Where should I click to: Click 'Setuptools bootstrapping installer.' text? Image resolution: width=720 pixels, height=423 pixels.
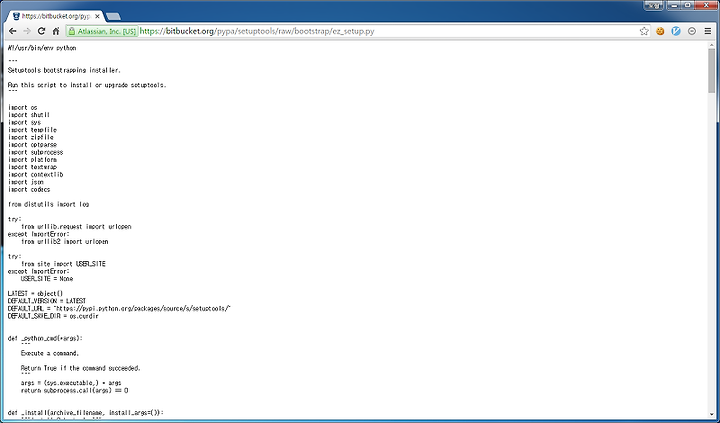point(64,70)
